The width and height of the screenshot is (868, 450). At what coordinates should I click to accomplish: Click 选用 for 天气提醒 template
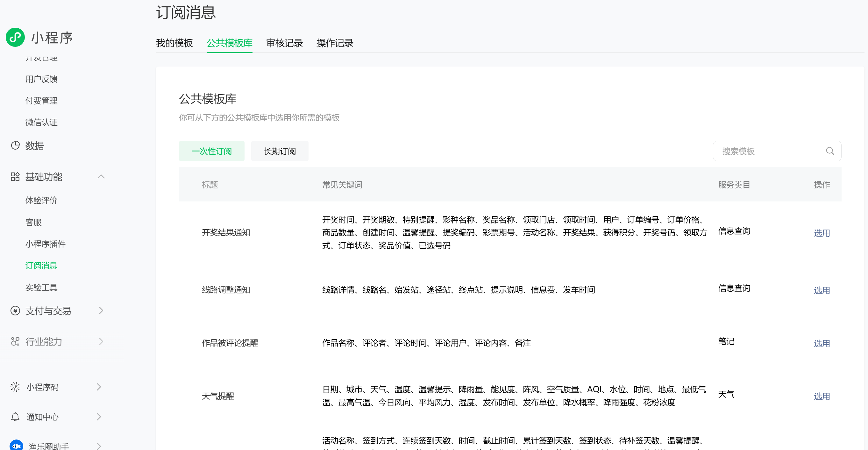(x=821, y=396)
